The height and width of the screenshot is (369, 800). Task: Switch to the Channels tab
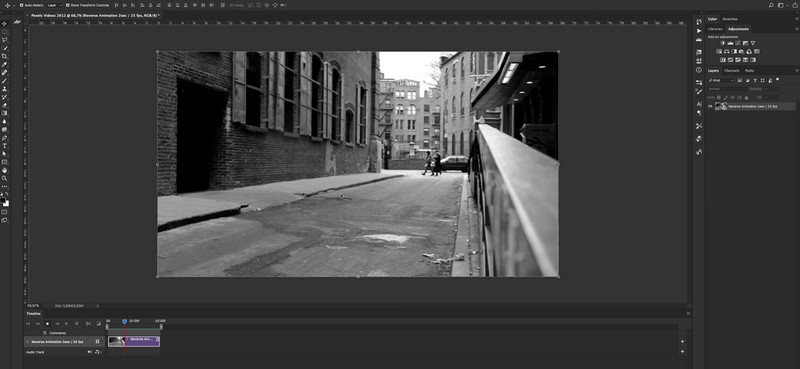point(732,70)
